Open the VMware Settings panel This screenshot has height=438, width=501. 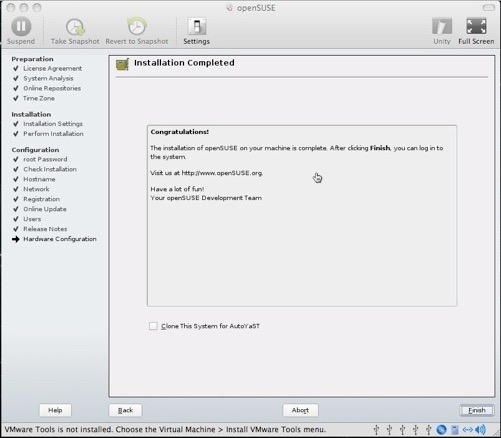coord(197,31)
